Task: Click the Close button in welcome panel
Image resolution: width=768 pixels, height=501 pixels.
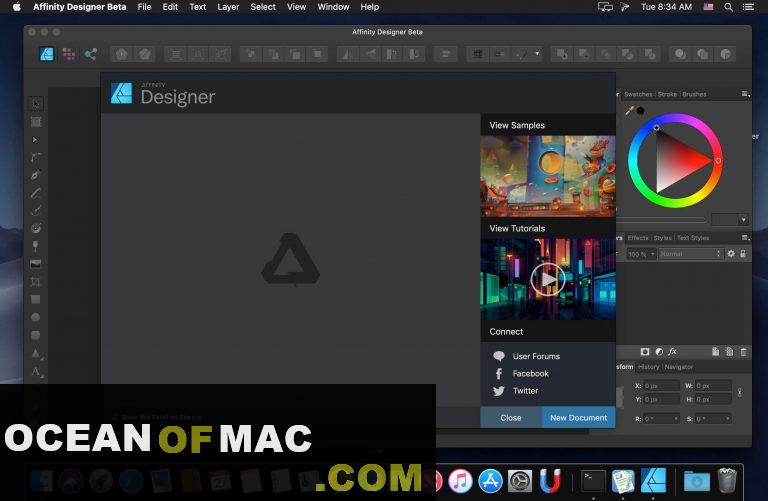Action: [511, 418]
